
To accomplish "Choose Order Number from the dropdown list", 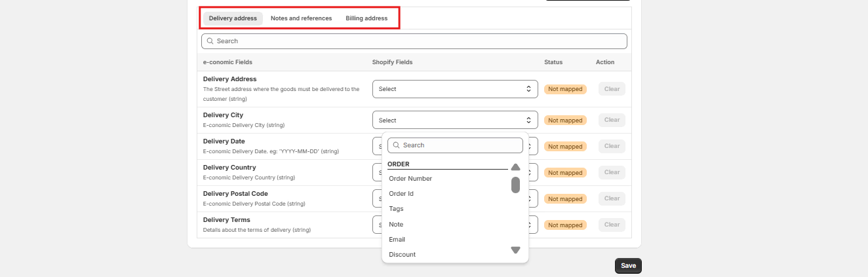I will [410, 179].
